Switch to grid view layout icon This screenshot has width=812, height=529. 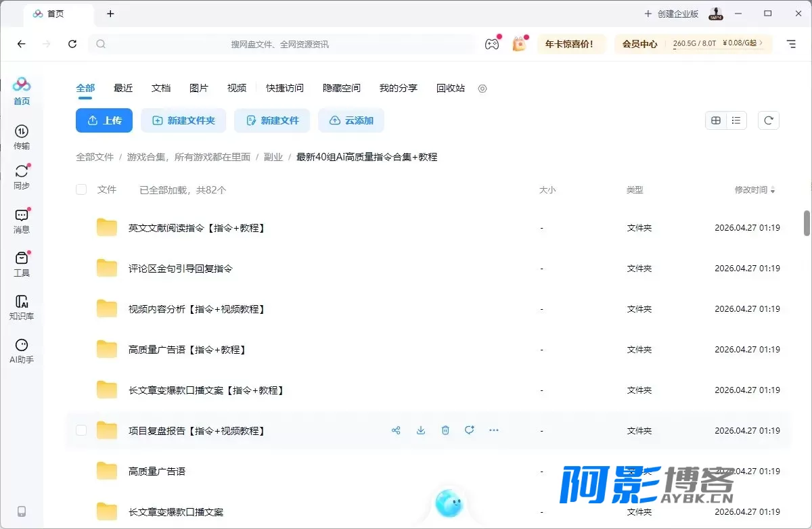[x=716, y=120]
